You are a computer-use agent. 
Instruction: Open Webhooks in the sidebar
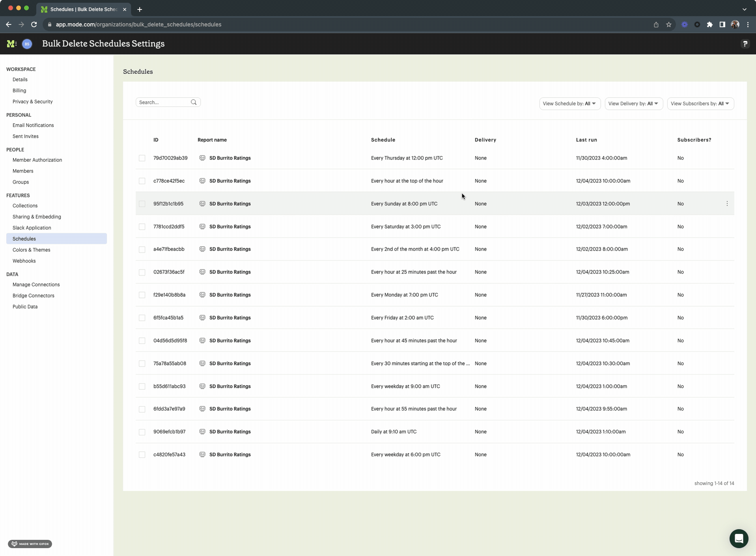[x=24, y=261]
